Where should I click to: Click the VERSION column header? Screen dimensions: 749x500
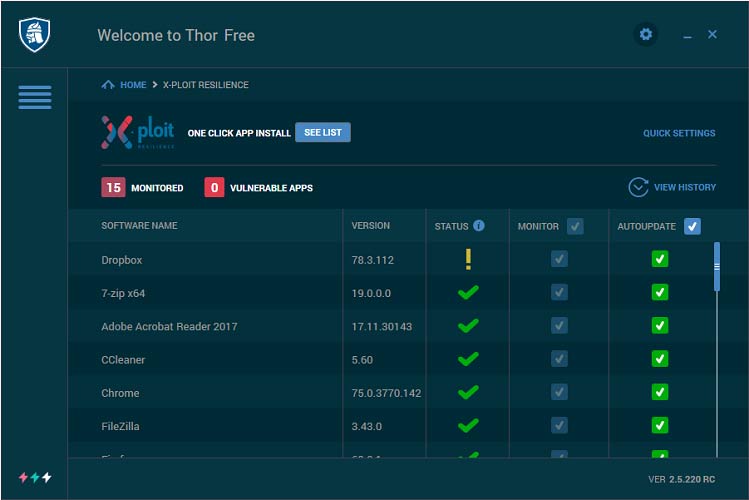click(x=371, y=225)
